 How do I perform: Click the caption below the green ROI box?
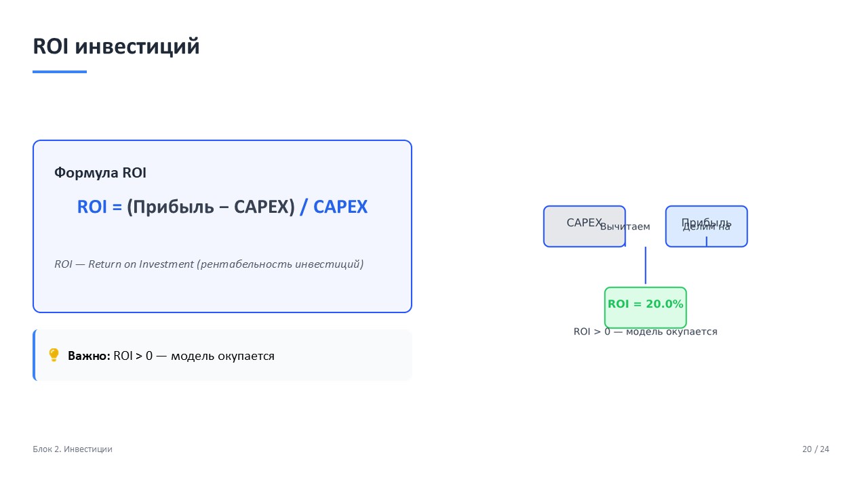645,332
